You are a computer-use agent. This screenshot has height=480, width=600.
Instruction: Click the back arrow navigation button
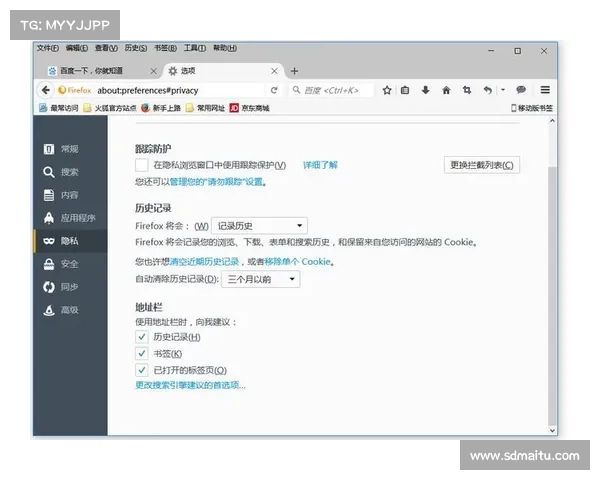[x=46, y=90]
